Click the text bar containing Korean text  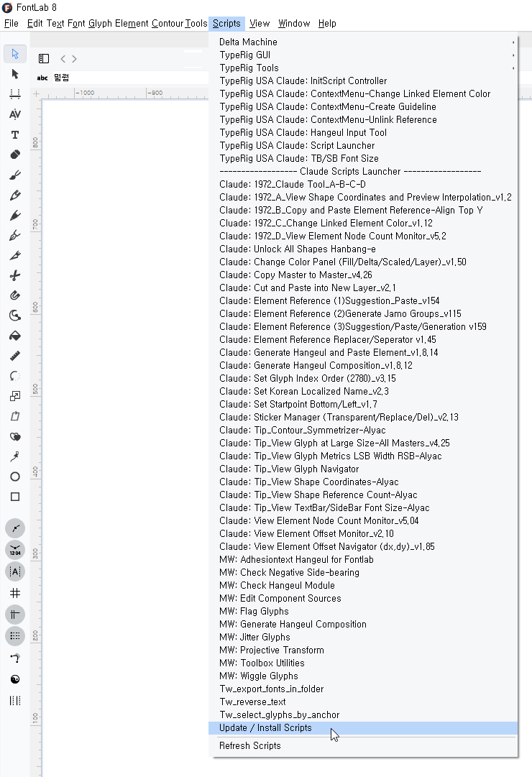pyautogui.click(x=129, y=78)
